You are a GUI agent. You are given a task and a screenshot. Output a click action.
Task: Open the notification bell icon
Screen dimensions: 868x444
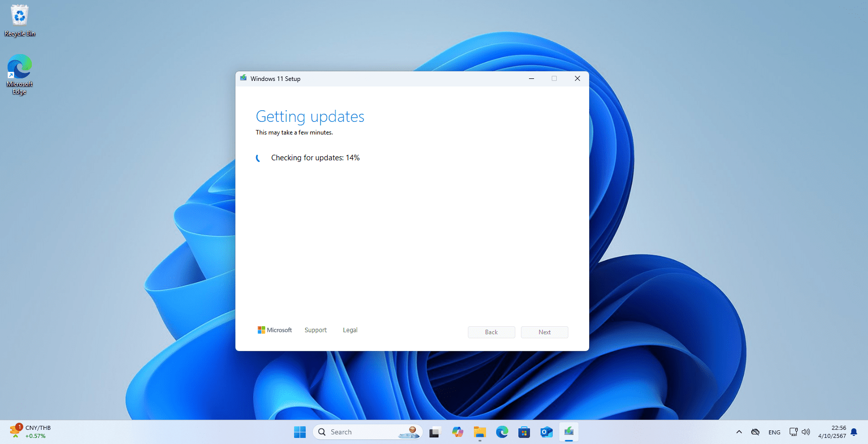[x=854, y=432]
